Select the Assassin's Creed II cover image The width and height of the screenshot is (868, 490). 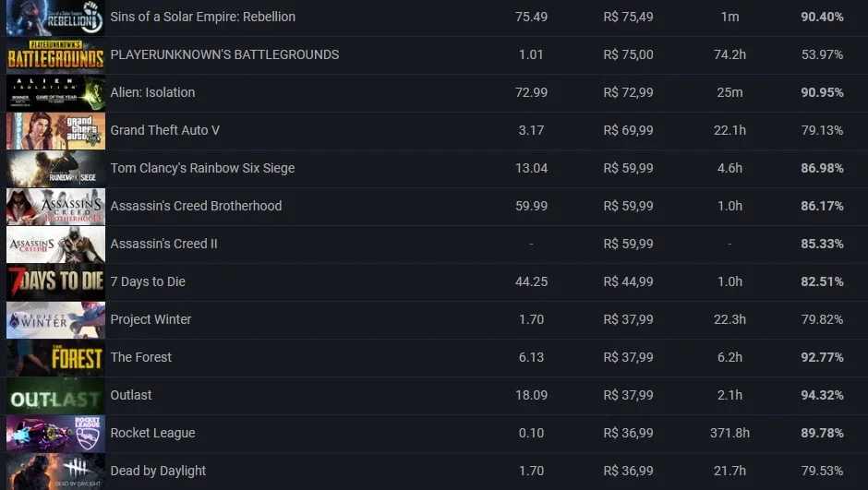point(55,245)
